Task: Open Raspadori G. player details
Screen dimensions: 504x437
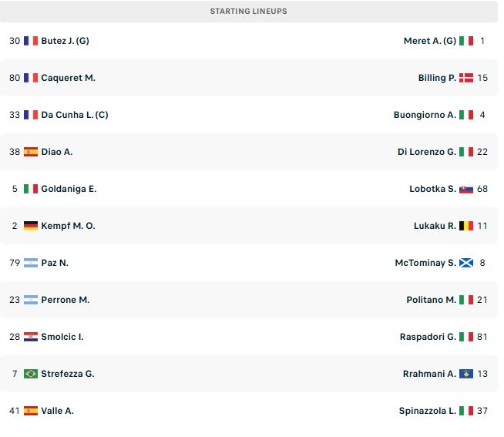Action: (428, 337)
